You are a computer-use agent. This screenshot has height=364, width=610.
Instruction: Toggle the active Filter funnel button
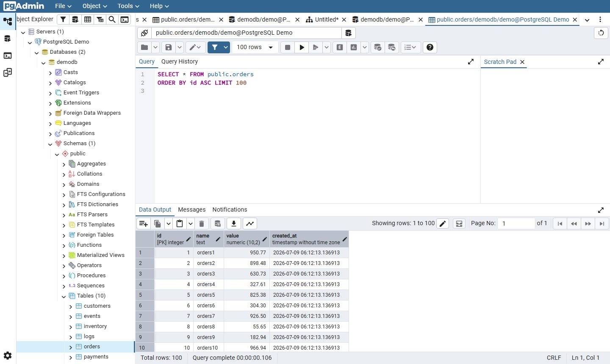click(x=215, y=47)
